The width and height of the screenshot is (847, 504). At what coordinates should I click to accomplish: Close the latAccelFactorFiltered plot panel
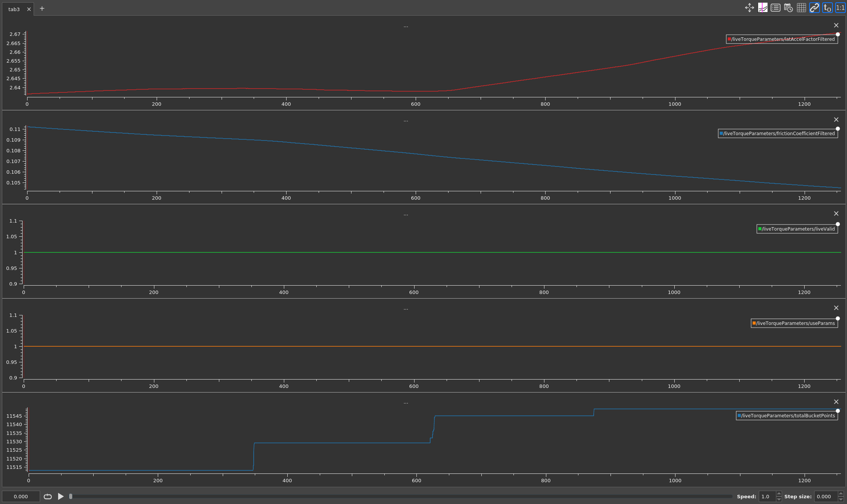(836, 25)
